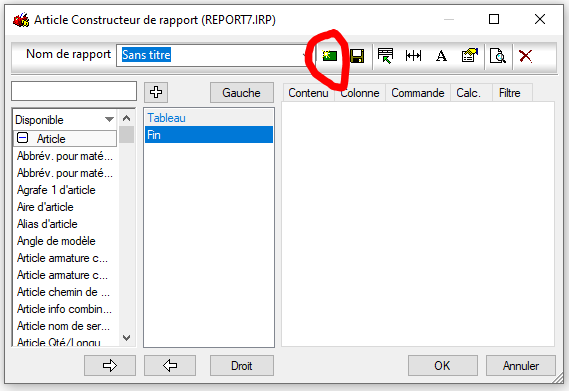Open the Nom de rapport dropdown arrow

coord(305,56)
